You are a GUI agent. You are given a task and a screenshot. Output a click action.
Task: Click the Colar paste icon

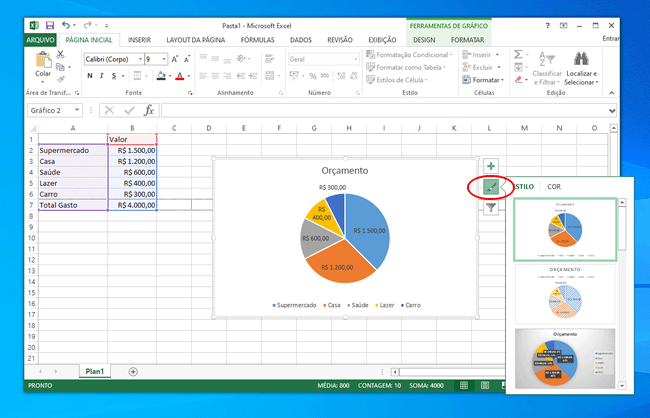click(x=43, y=60)
